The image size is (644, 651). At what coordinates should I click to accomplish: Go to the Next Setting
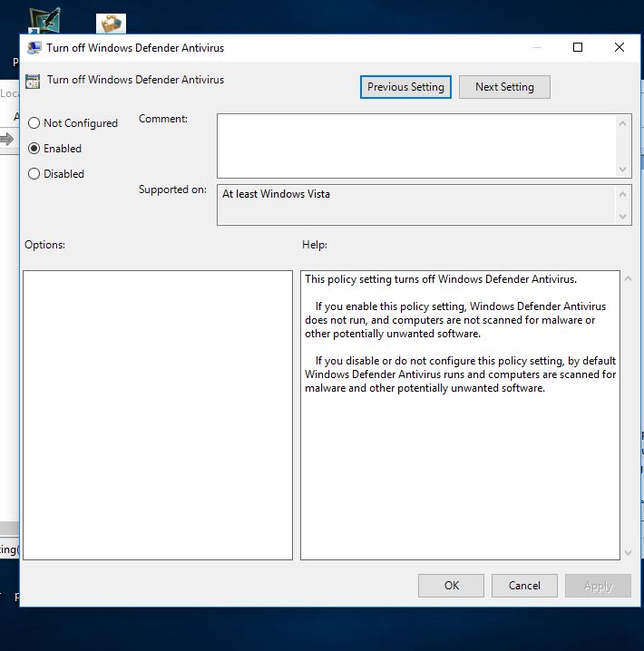point(504,87)
